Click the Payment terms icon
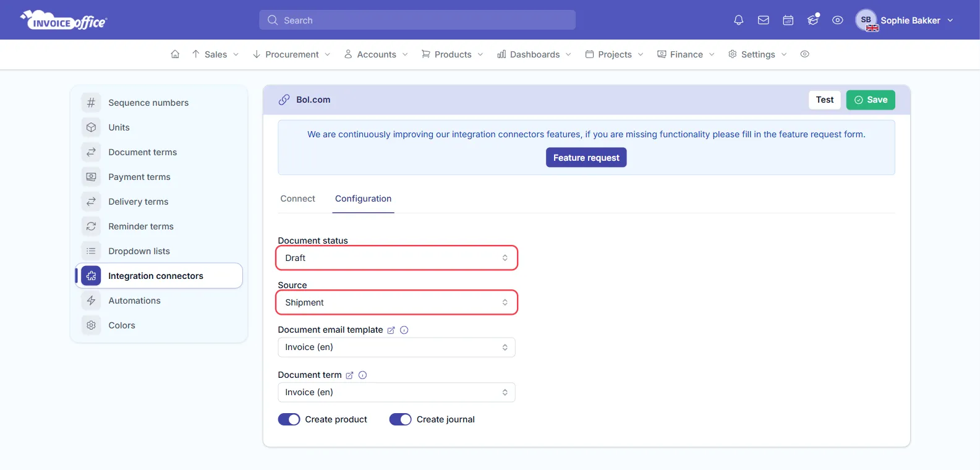 [91, 177]
